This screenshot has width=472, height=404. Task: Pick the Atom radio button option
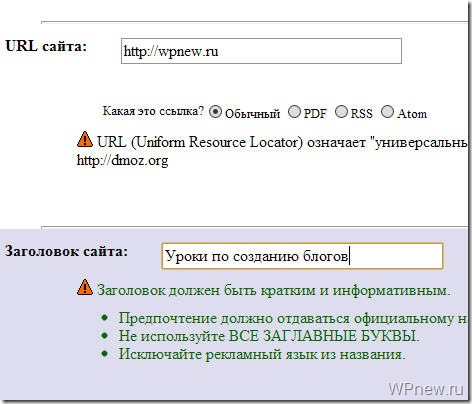click(x=387, y=111)
